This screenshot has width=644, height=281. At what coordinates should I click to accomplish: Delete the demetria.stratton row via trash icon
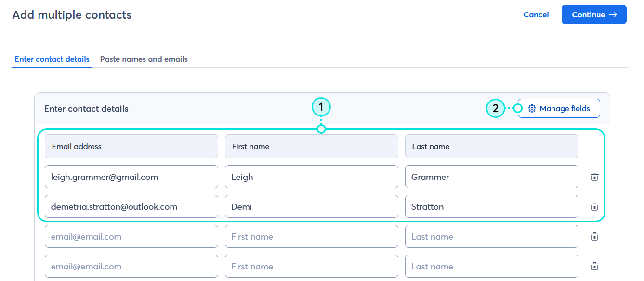pos(594,207)
